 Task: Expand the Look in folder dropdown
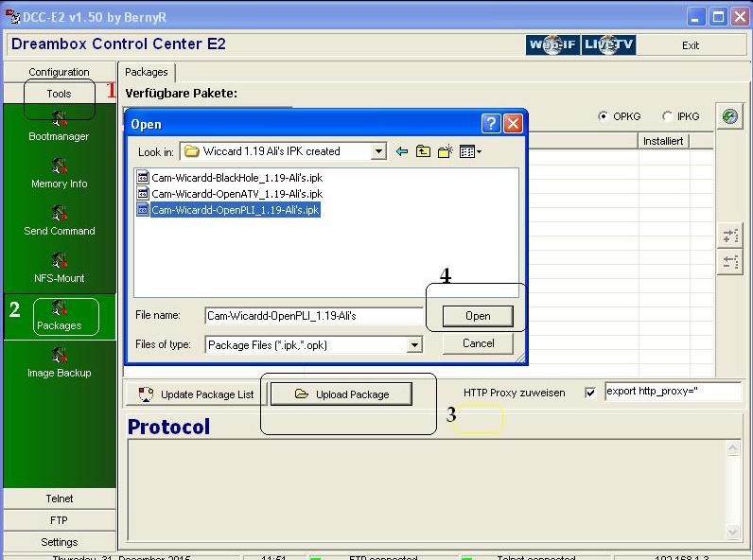tap(378, 151)
